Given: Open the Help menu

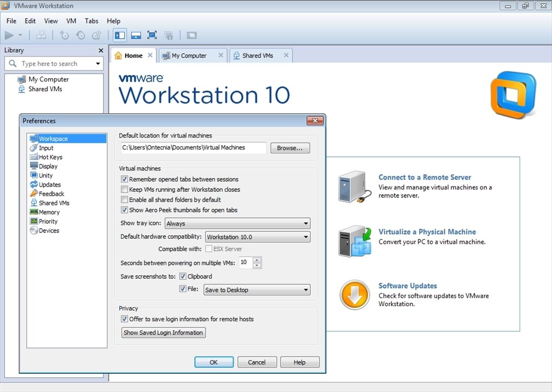Looking at the screenshot, I should (113, 21).
